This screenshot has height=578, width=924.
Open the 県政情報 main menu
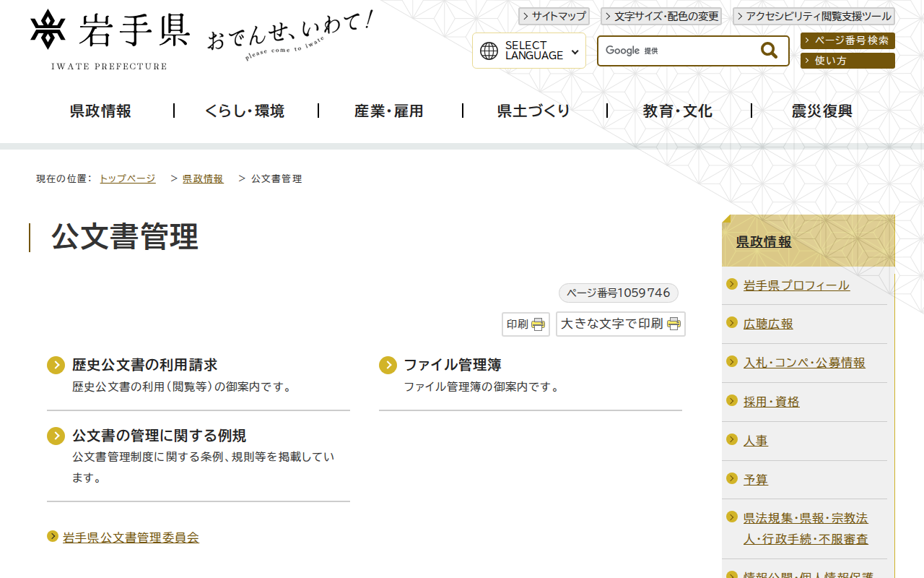(101, 111)
